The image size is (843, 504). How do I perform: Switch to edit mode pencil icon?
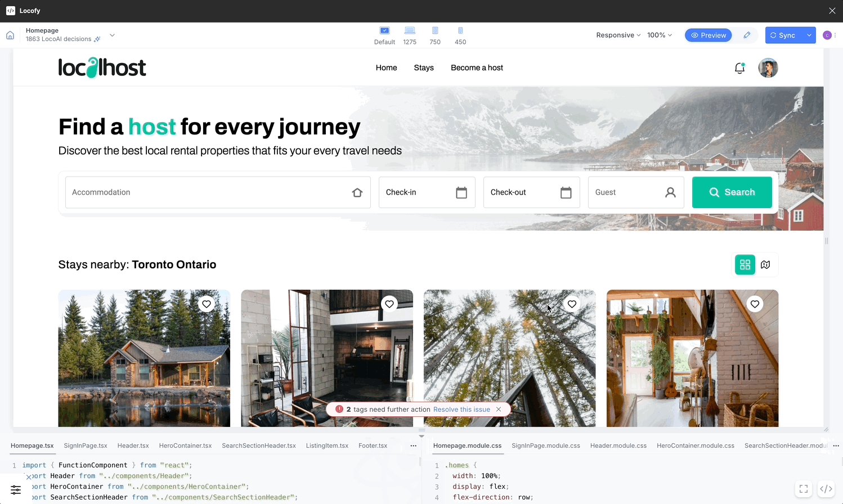747,35
